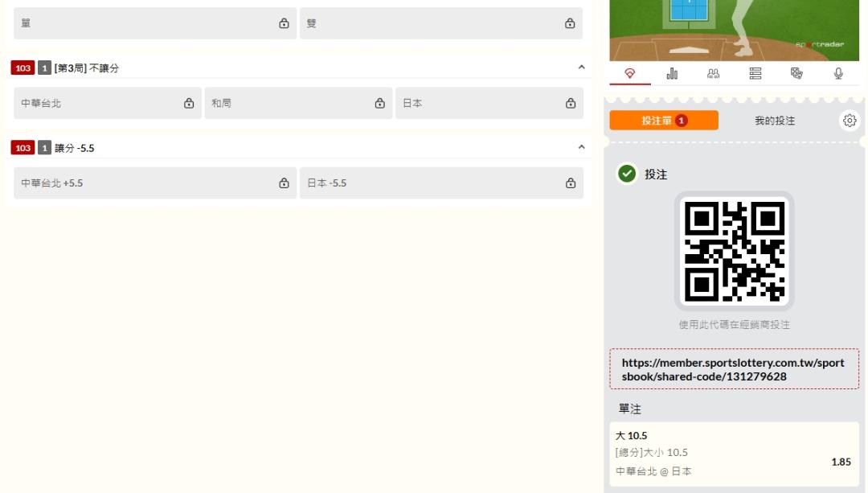The width and height of the screenshot is (868, 493).
Task: Click lock icon on 中華台北 +5.5 option
Action: tap(284, 183)
